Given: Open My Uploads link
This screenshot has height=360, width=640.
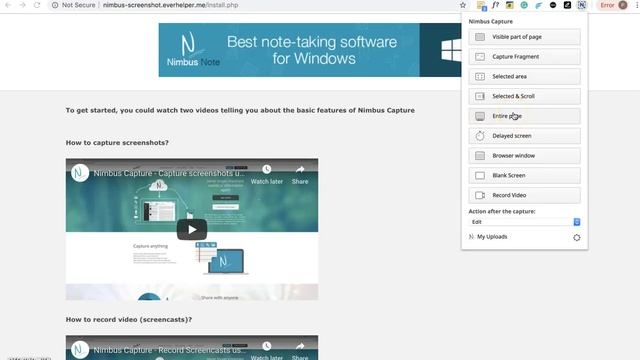Looking at the screenshot, I should tap(492, 237).
